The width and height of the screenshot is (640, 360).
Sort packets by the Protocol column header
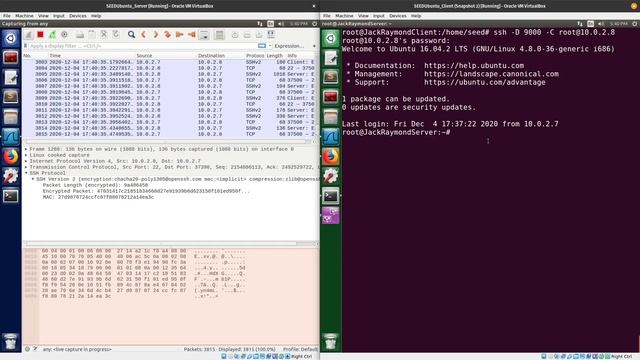tap(255, 56)
